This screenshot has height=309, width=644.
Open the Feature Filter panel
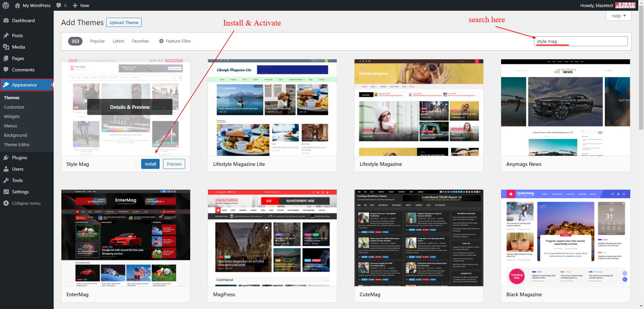(x=175, y=41)
